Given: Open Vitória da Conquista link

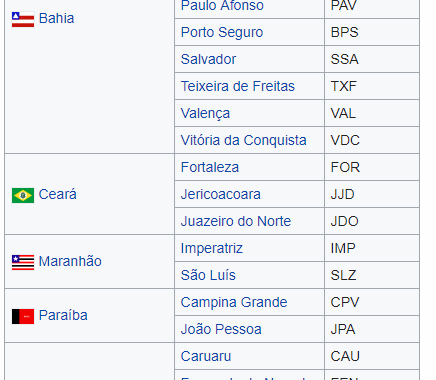Looking at the screenshot, I should coord(243,140).
